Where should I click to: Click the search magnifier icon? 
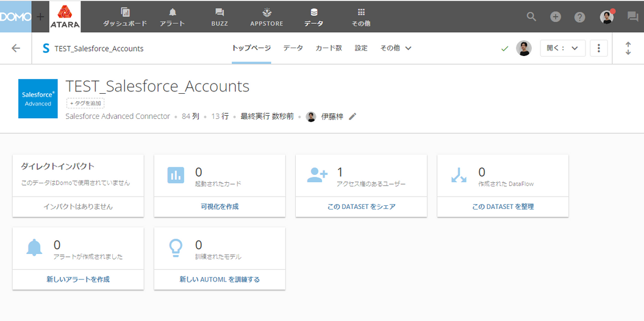click(x=531, y=17)
